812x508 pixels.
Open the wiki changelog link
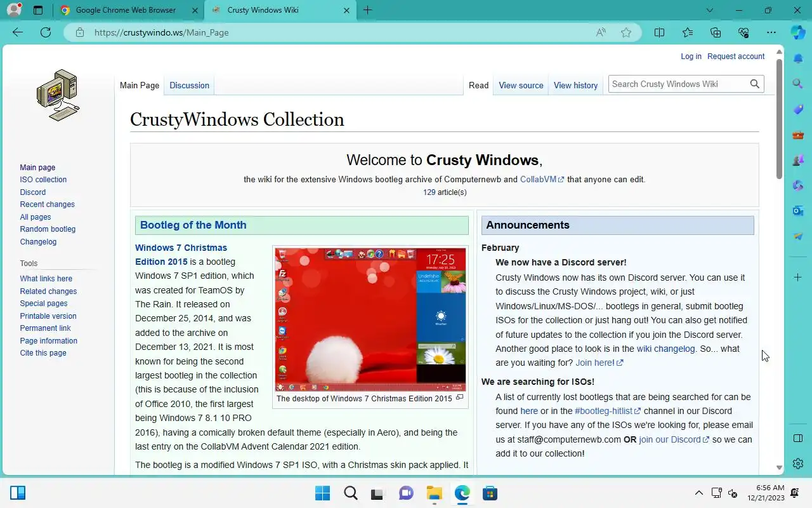coord(665,349)
